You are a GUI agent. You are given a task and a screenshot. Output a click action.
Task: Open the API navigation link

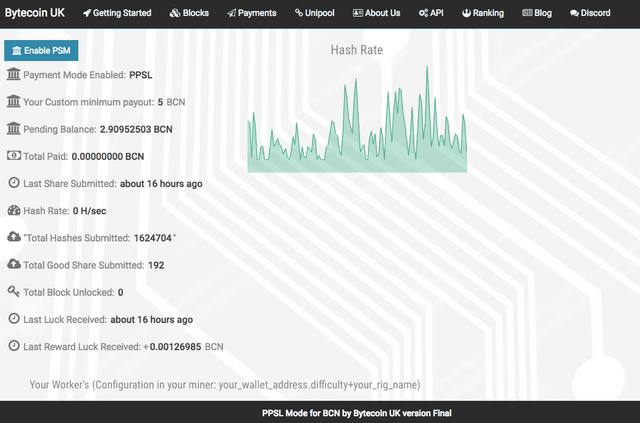(431, 13)
